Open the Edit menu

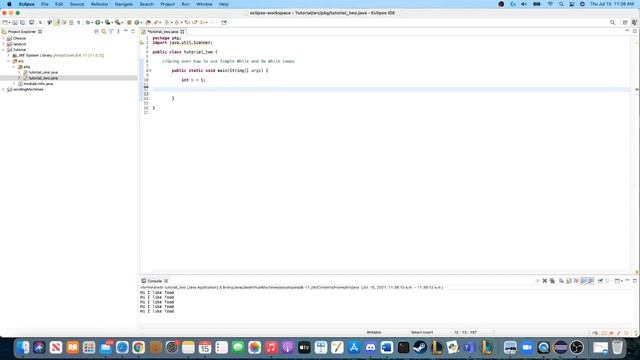tap(59, 4)
